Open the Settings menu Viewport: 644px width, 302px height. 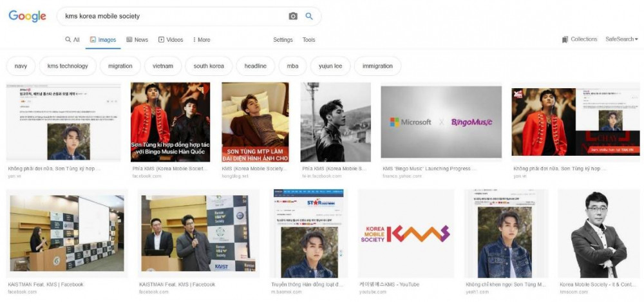coord(283,40)
